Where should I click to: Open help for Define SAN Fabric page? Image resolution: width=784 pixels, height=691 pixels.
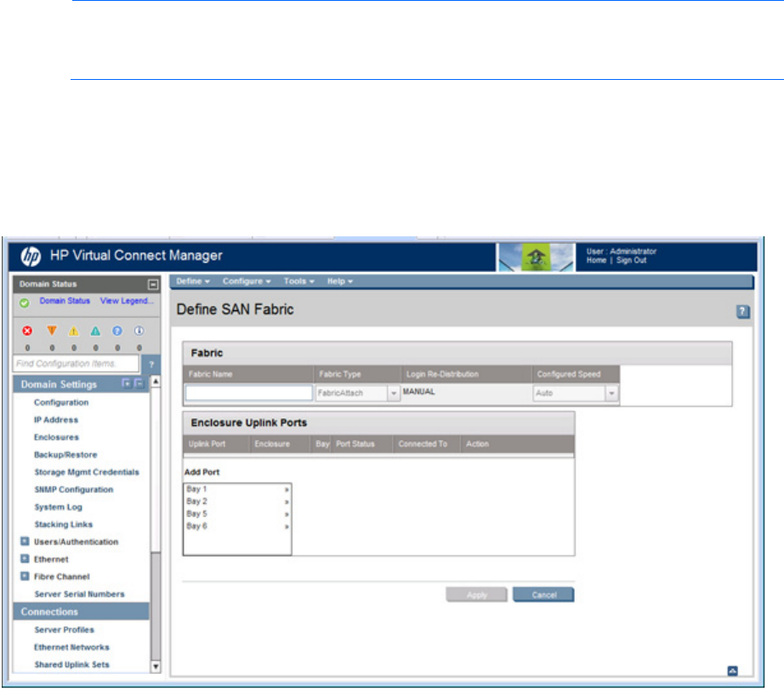[x=742, y=312]
